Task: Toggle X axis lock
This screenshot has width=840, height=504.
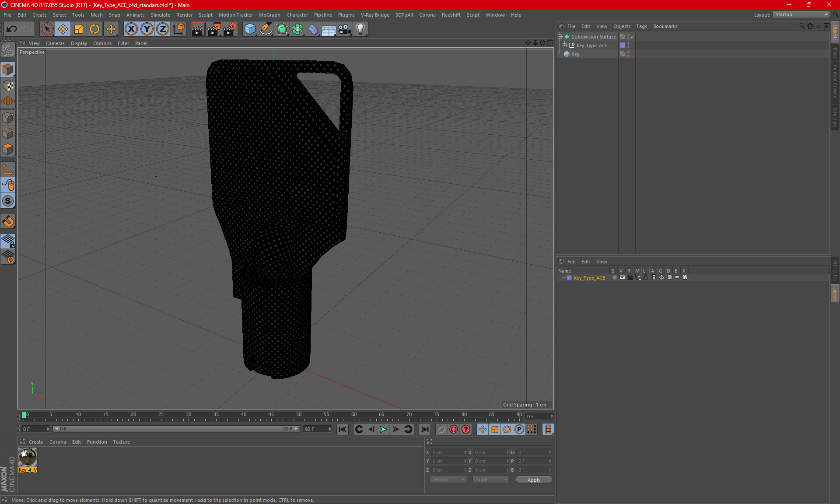Action: (131, 29)
